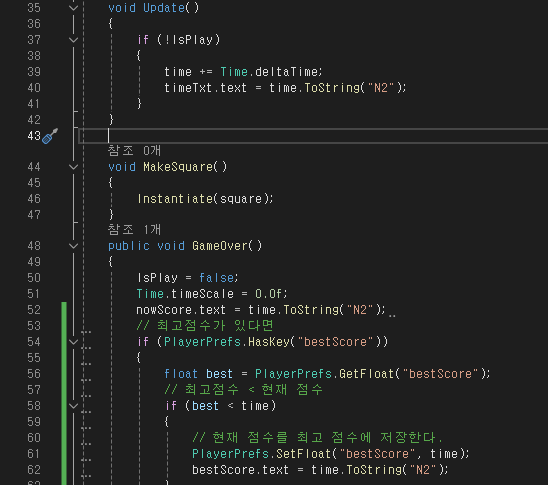Select line number 52 in the gutter
This screenshot has width=548, height=485.
(x=34, y=310)
